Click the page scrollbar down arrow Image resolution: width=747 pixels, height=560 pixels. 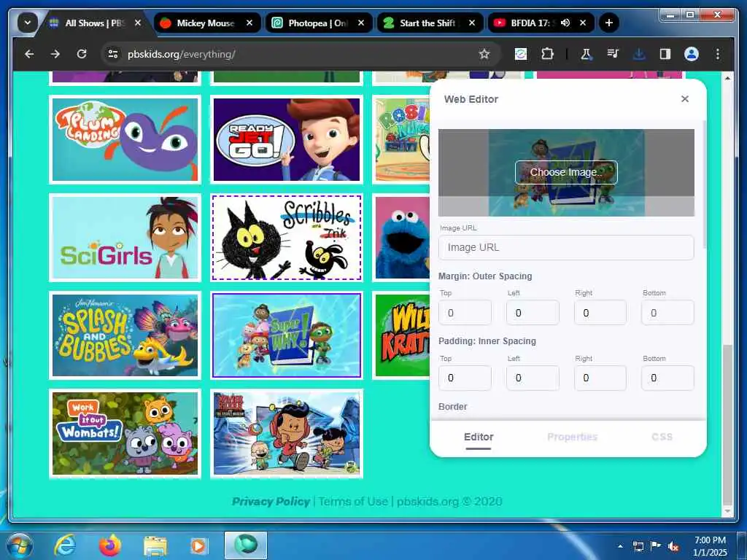(727, 511)
